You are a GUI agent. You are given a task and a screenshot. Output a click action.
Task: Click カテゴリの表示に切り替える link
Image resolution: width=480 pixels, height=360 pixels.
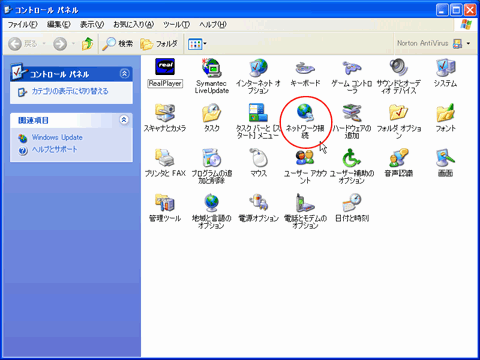pyautogui.click(x=70, y=91)
